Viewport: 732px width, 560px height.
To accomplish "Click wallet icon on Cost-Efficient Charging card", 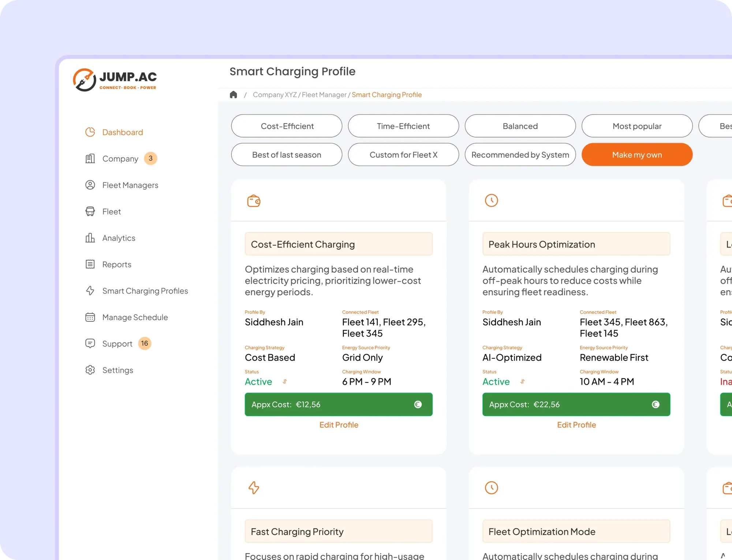I will click(254, 201).
